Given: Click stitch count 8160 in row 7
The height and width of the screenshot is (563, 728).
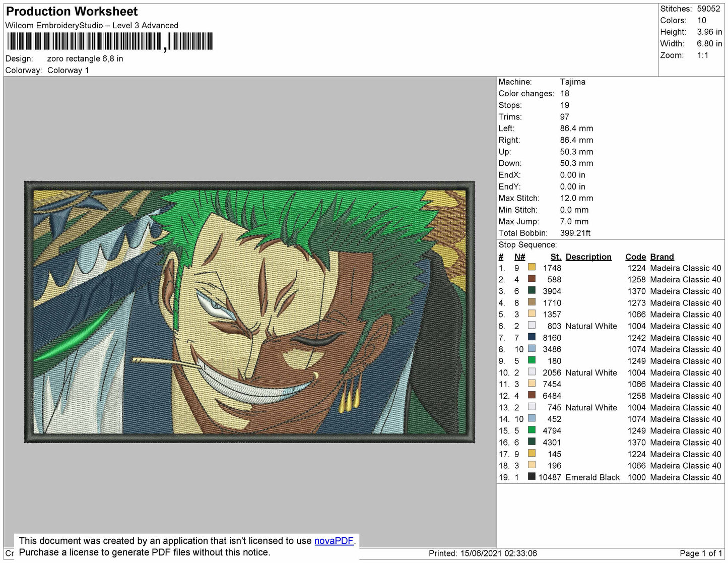Looking at the screenshot, I should click(x=552, y=337).
